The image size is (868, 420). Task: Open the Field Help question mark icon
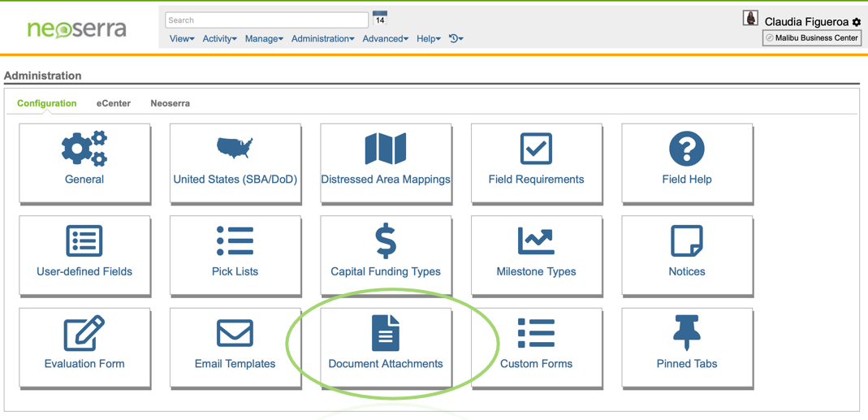click(687, 149)
